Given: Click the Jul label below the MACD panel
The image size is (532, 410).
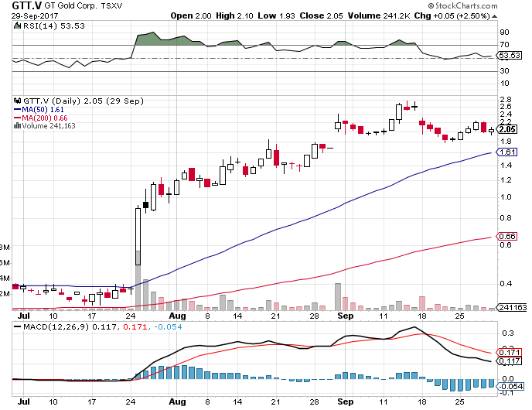Looking at the screenshot, I should [24, 401].
